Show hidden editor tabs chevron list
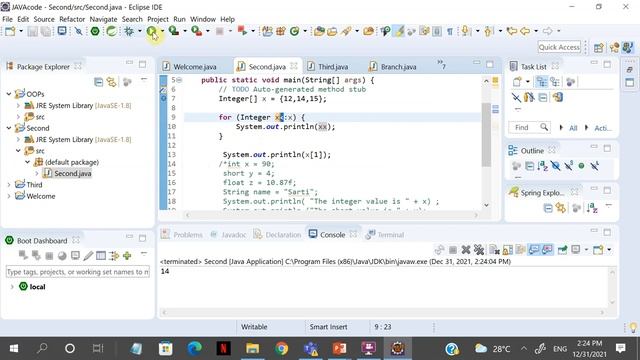This screenshot has width=640, height=360. click(442, 65)
